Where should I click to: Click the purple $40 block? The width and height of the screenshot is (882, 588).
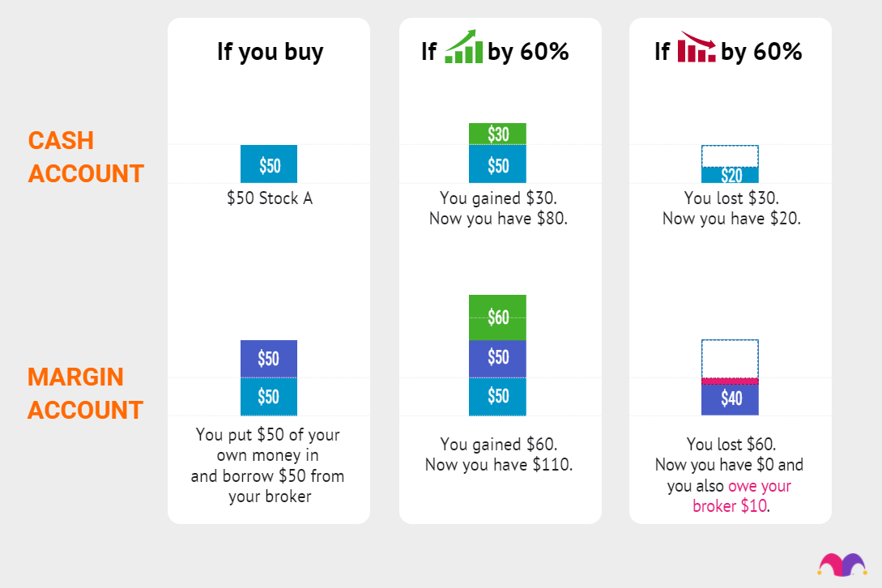[x=730, y=399]
